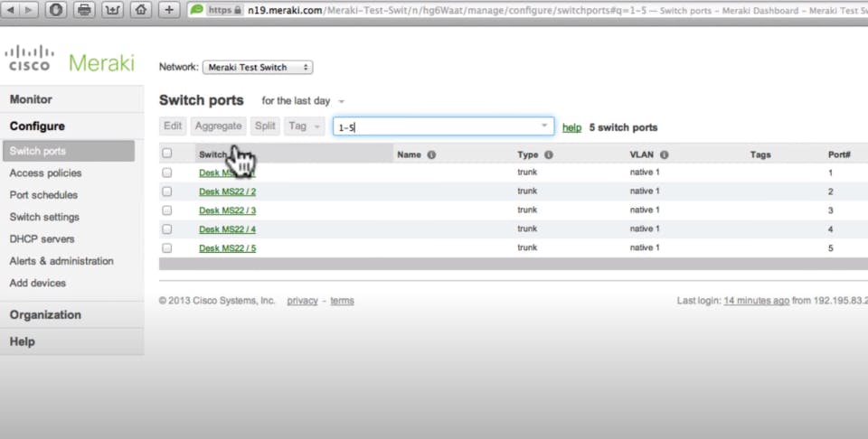Open the Desk MS22 / 2 port link
The height and width of the screenshot is (439, 868).
[x=228, y=191]
